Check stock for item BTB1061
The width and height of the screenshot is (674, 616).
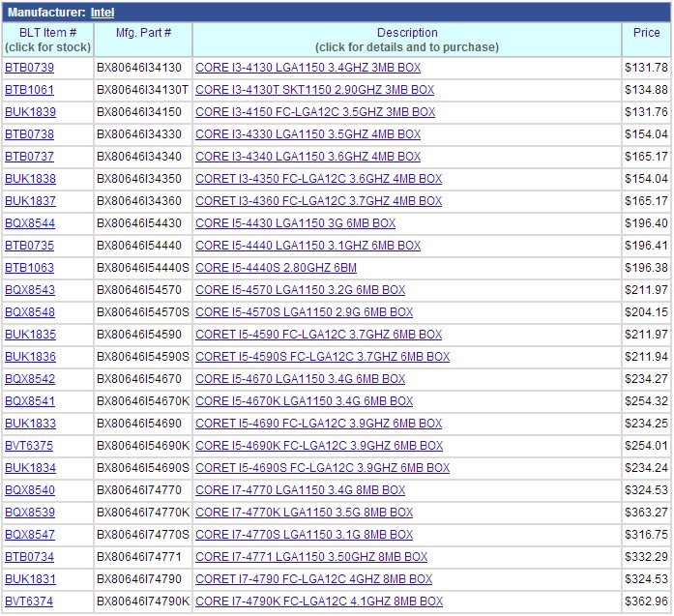(29, 90)
